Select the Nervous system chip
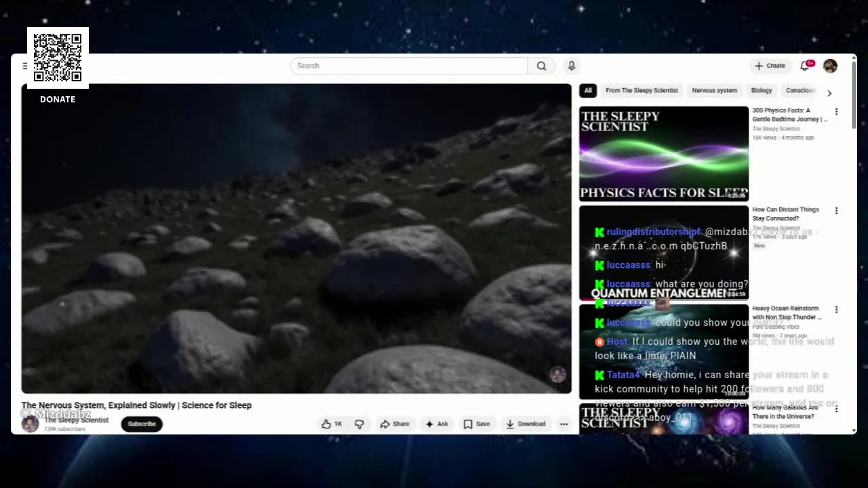The height and width of the screenshot is (488, 868). pos(714,90)
